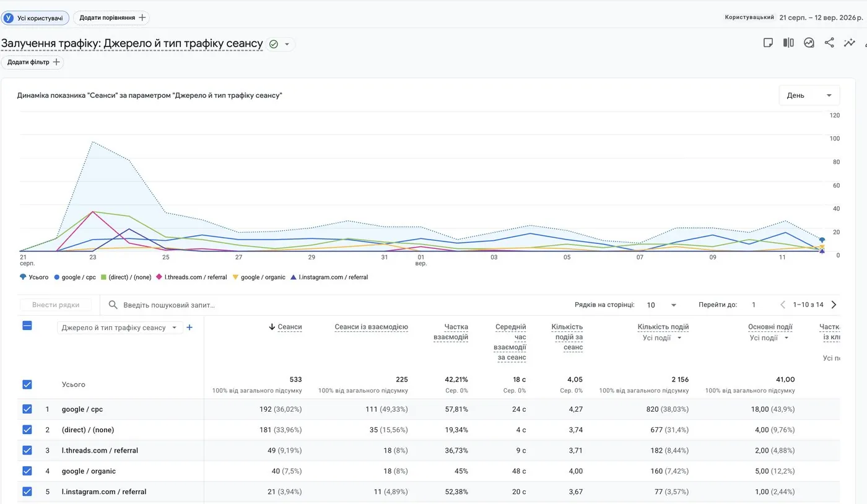Sort table by Сеанси column header

290,327
